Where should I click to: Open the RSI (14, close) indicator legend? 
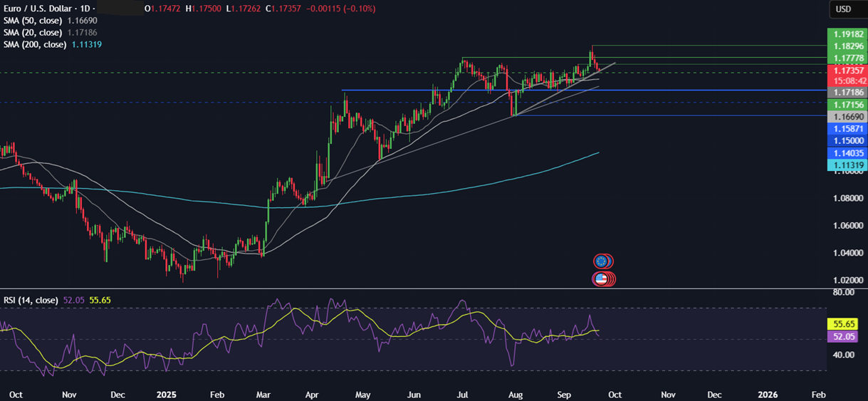pos(32,300)
